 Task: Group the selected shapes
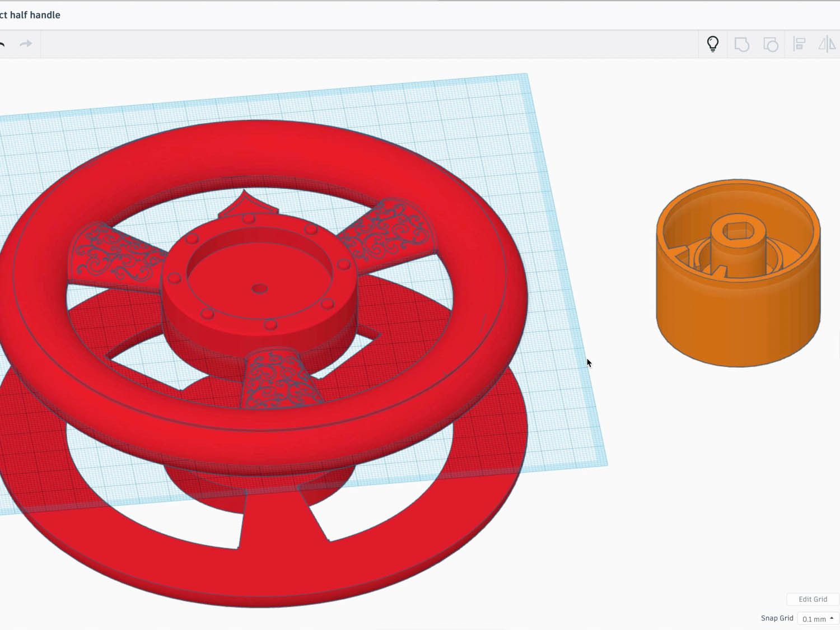point(743,45)
